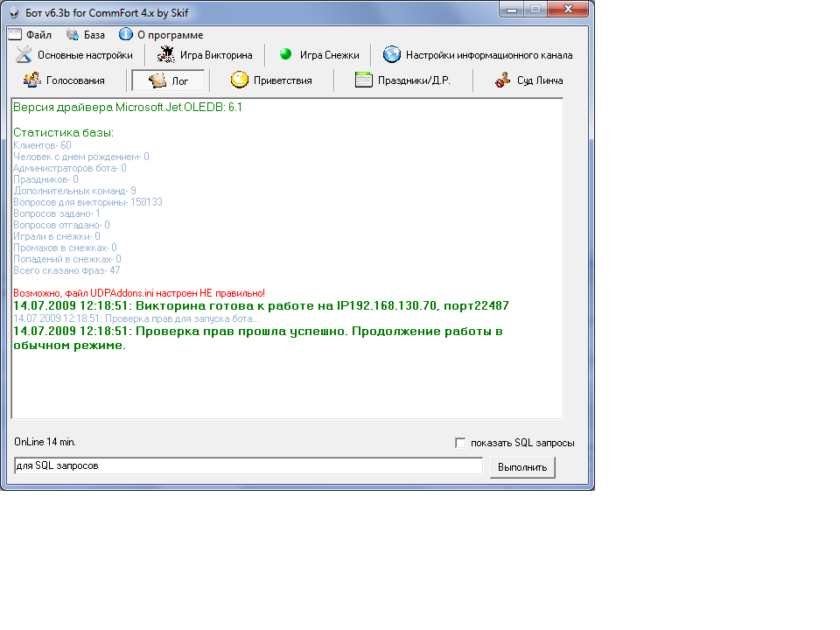The height and width of the screenshot is (630, 840).
Task: Click the blue info icon of О программе
Action: (126, 35)
